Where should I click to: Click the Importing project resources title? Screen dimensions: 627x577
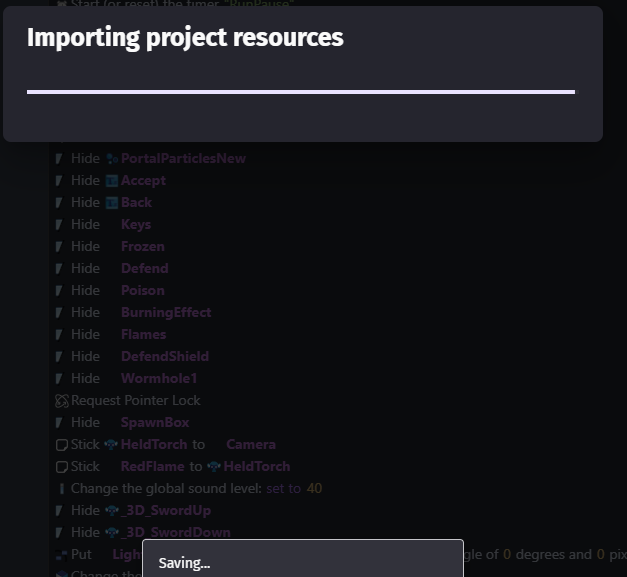[x=185, y=38]
